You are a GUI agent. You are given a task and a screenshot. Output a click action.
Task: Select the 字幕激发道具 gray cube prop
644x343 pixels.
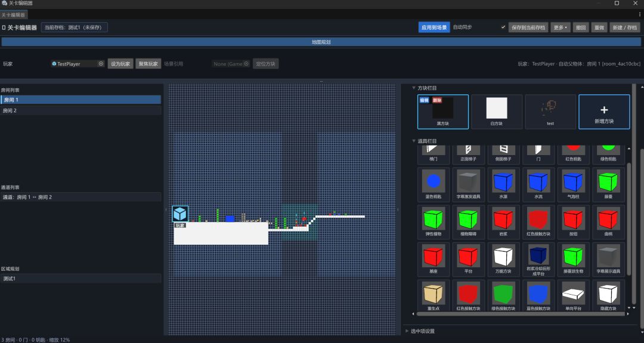[x=468, y=184]
